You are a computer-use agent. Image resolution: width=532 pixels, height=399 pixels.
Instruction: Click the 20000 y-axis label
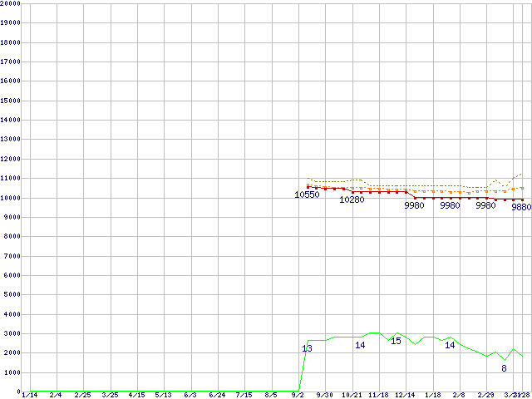point(10,3)
